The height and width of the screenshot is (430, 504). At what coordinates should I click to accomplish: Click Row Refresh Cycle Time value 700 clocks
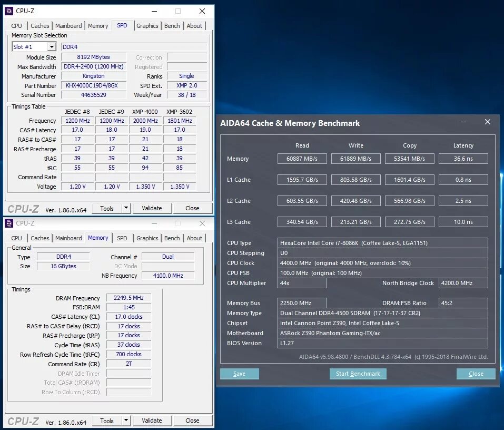tap(129, 354)
